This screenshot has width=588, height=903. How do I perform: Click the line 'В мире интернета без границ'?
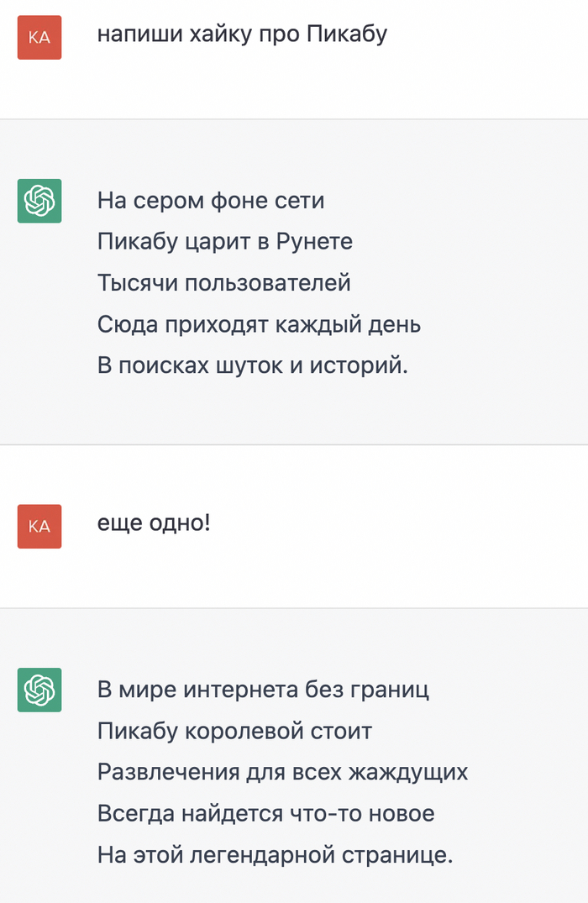263,690
